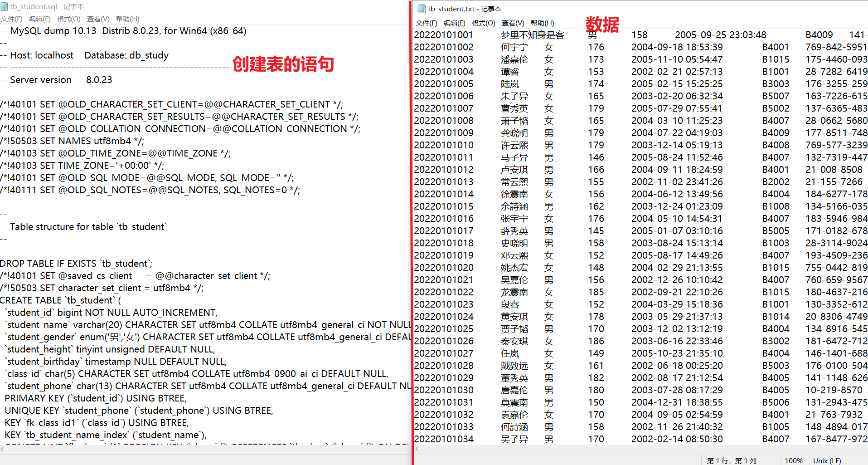Click the UNIQUE KEY `student_phone` line
The height and width of the screenshot is (465, 868).
point(139,411)
